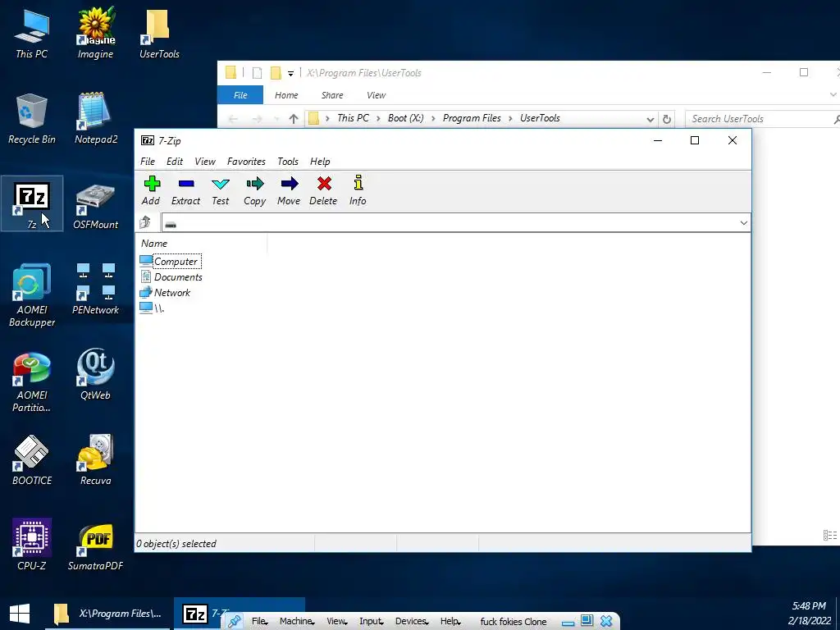This screenshot has width=840, height=630.
Task: Click 0 object(s) selected status text
Action: [176, 544]
